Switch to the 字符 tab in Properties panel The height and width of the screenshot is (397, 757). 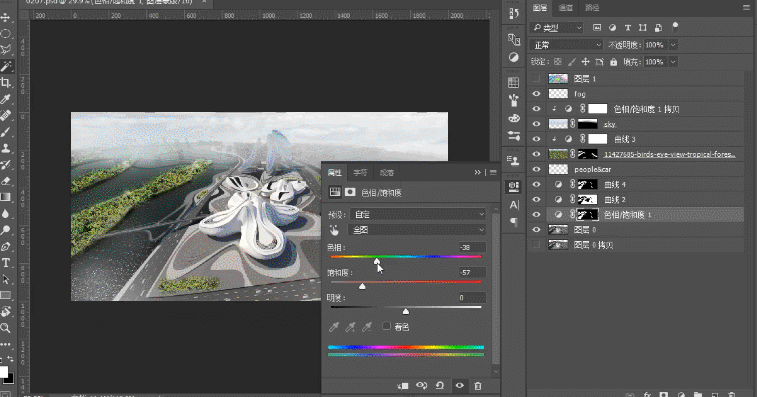tap(360, 172)
